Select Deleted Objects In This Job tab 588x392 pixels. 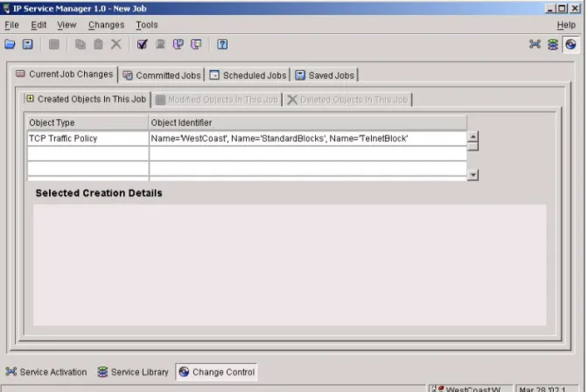click(x=347, y=100)
